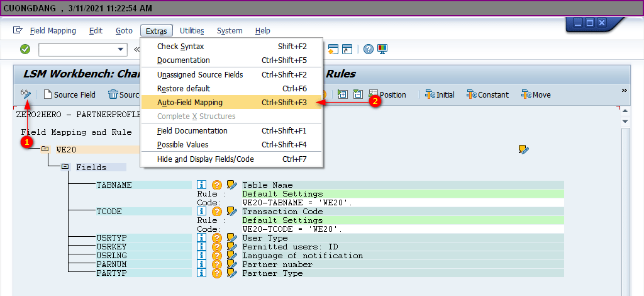Click the rule editor icon for USRTYP
Image resolution: width=644 pixels, height=296 pixels.
(231, 238)
